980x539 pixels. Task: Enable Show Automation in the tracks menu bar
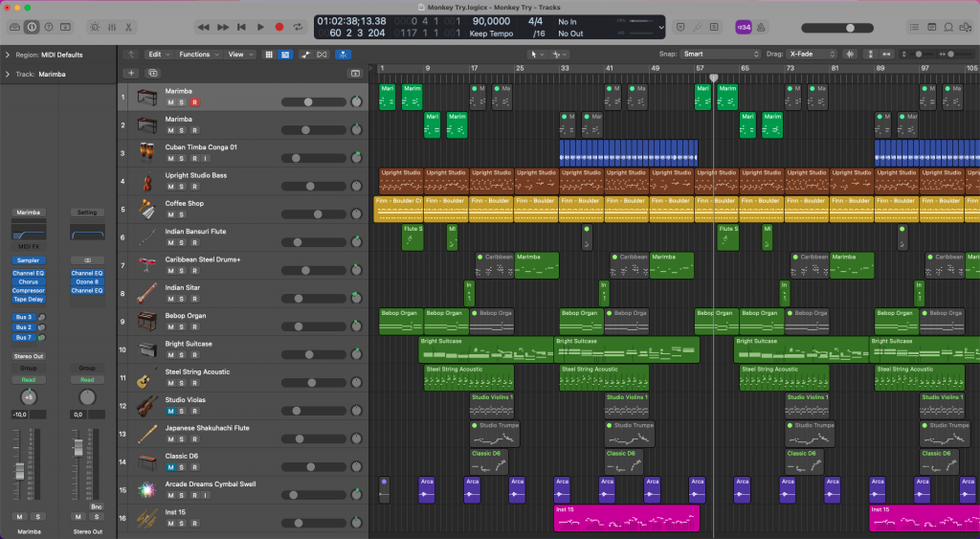(305, 55)
